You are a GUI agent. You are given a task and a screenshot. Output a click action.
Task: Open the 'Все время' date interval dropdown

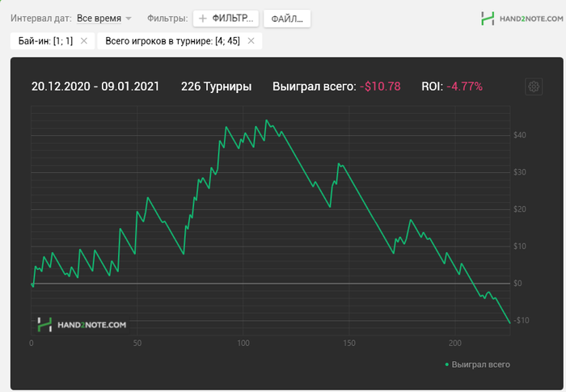click(x=104, y=19)
